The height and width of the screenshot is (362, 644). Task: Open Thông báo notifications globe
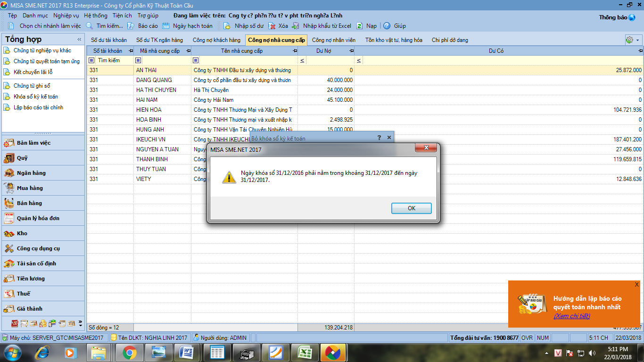click(x=632, y=17)
